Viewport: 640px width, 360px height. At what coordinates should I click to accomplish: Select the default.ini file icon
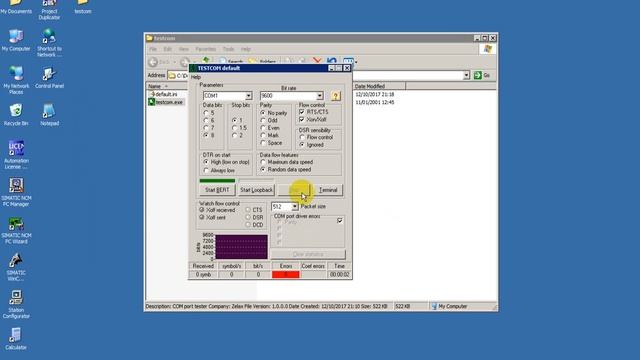click(x=152, y=94)
